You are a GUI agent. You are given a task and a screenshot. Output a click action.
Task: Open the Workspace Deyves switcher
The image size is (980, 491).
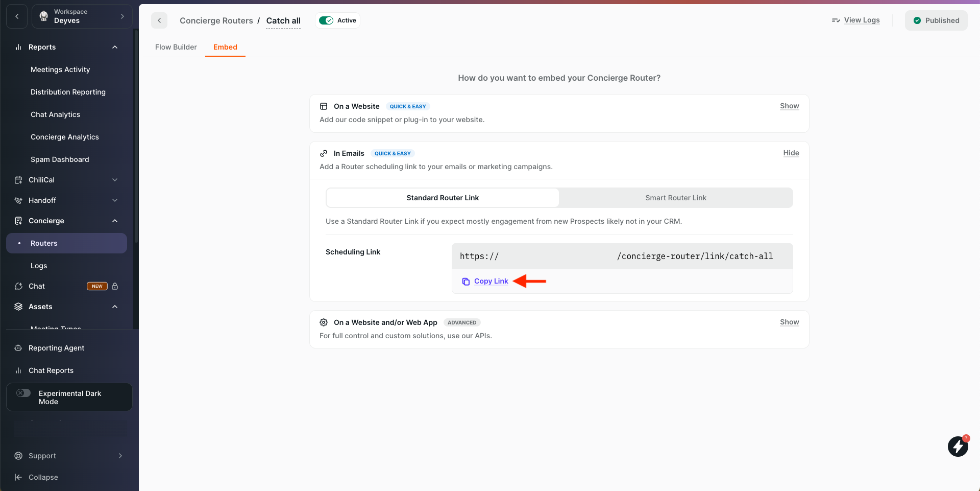82,16
